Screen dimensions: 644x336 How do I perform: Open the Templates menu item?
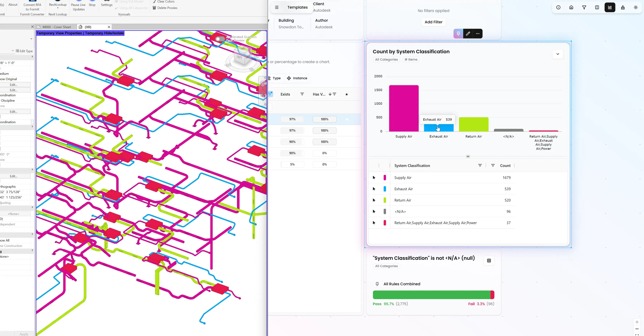coord(297,8)
